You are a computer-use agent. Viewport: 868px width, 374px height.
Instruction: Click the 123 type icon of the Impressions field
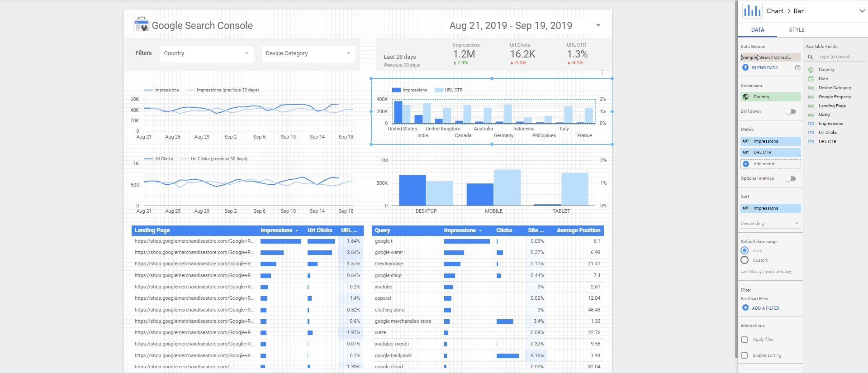click(811, 124)
